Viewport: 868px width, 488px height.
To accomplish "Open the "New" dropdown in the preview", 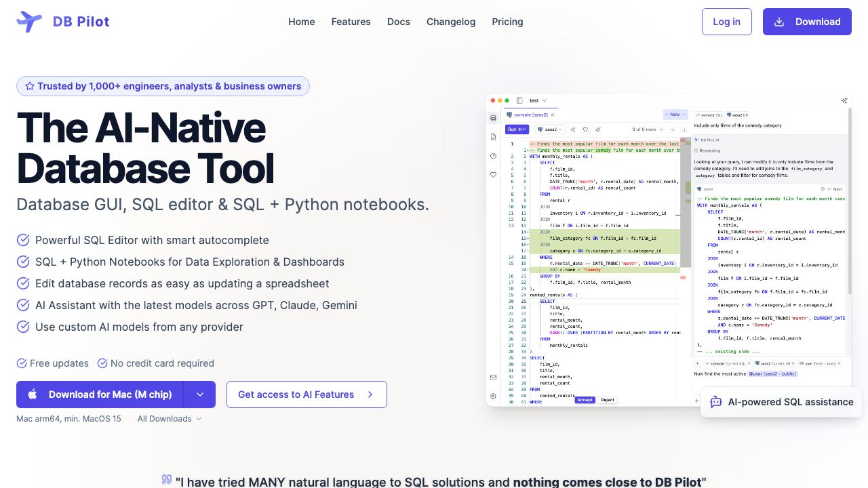I will [x=676, y=115].
